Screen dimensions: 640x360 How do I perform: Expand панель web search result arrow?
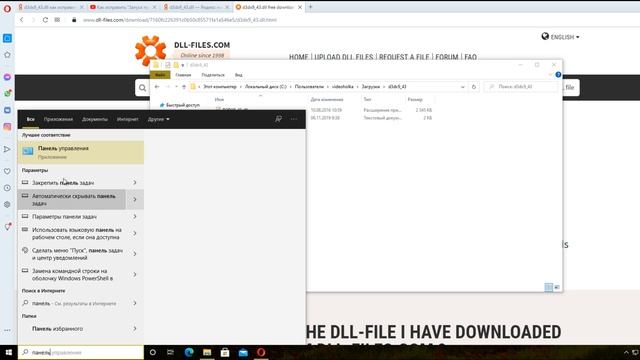pyautogui.click(x=135, y=303)
